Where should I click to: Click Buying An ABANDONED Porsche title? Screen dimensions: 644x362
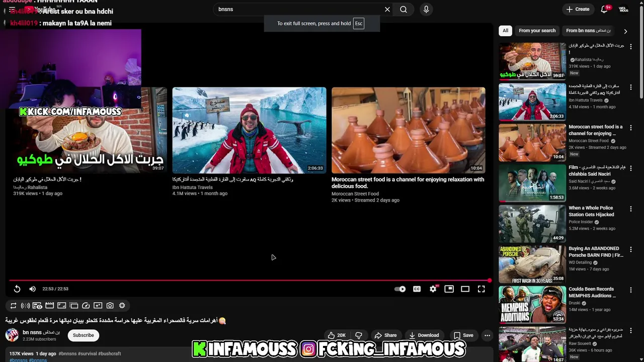point(596,252)
